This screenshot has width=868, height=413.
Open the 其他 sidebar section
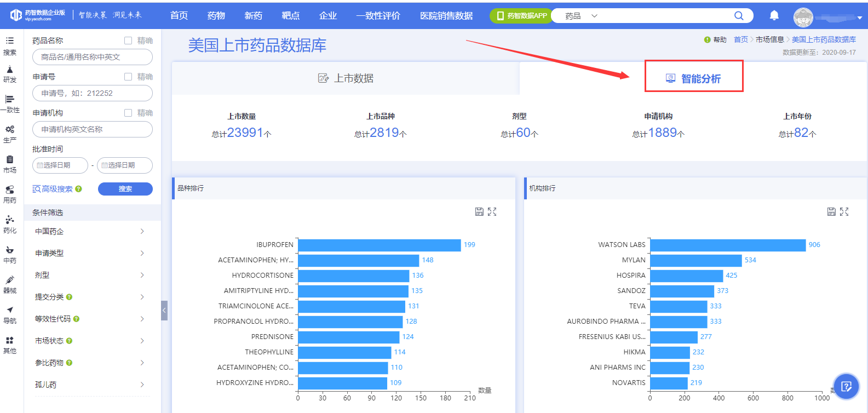(10, 345)
